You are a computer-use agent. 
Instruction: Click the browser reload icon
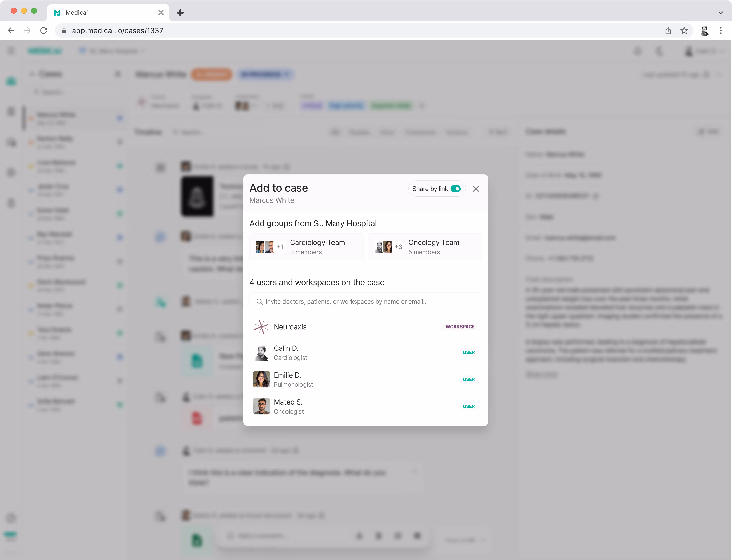(44, 31)
